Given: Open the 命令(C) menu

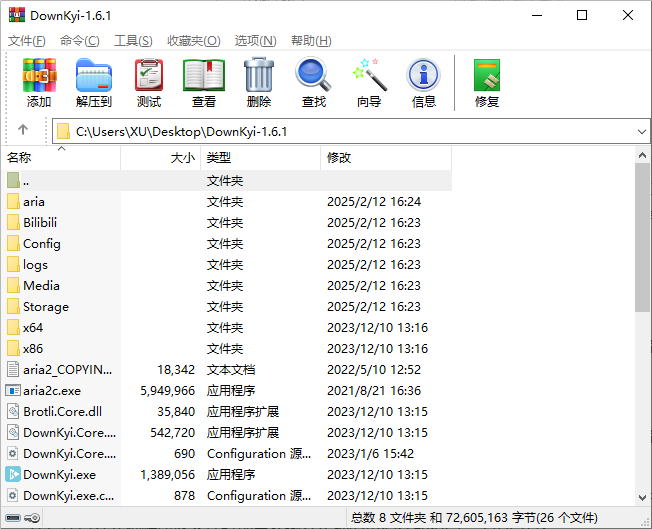Looking at the screenshot, I should tap(79, 41).
